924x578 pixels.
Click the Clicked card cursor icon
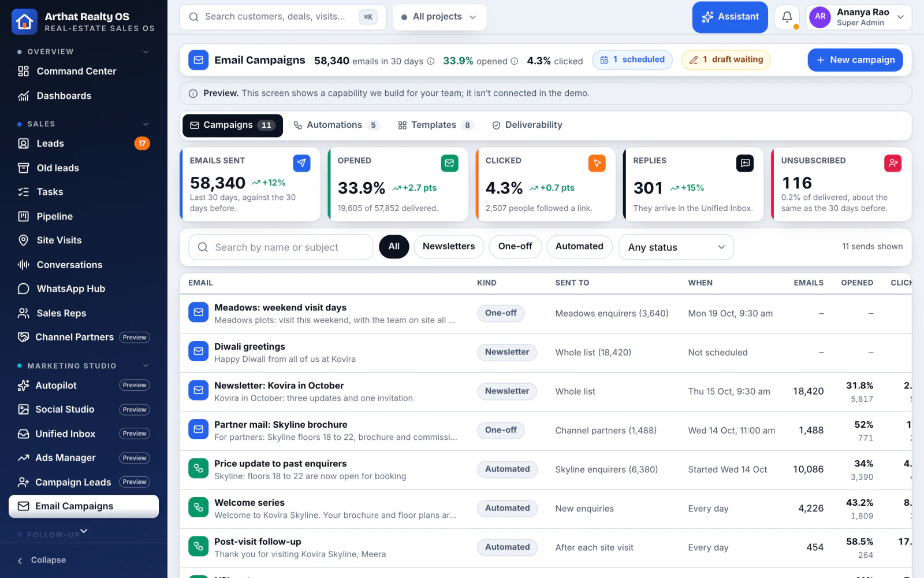[597, 164]
